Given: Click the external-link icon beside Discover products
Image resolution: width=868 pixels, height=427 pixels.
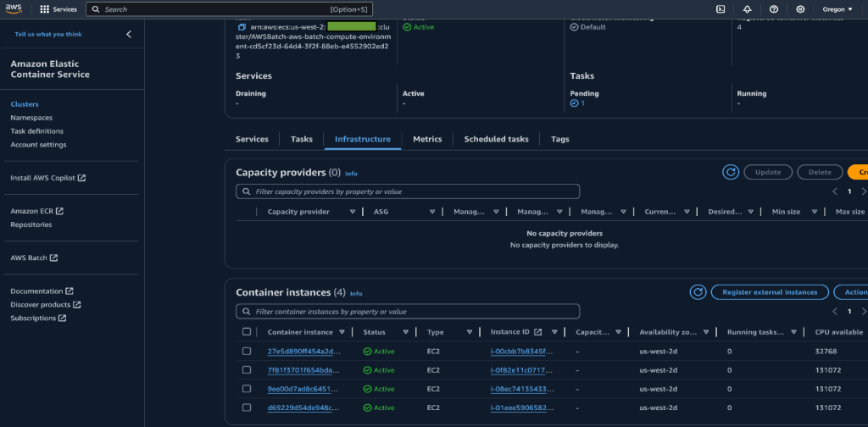Looking at the screenshot, I should pyautogui.click(x=77, y=305).
